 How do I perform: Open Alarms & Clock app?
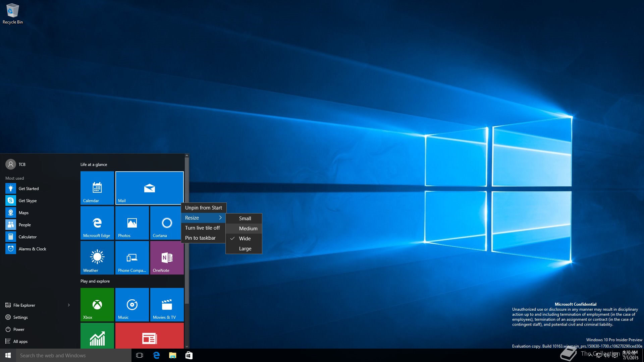pos(40,249)
